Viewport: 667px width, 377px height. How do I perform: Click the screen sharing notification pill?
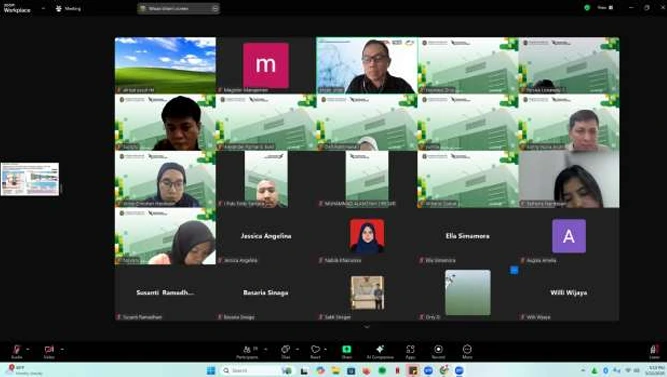tap(178, 9)
